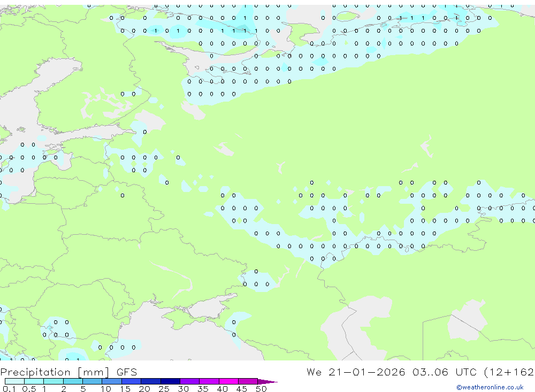The image size is (535, 392).
Task: Click the "35" legend label
Action: (203, 389)
